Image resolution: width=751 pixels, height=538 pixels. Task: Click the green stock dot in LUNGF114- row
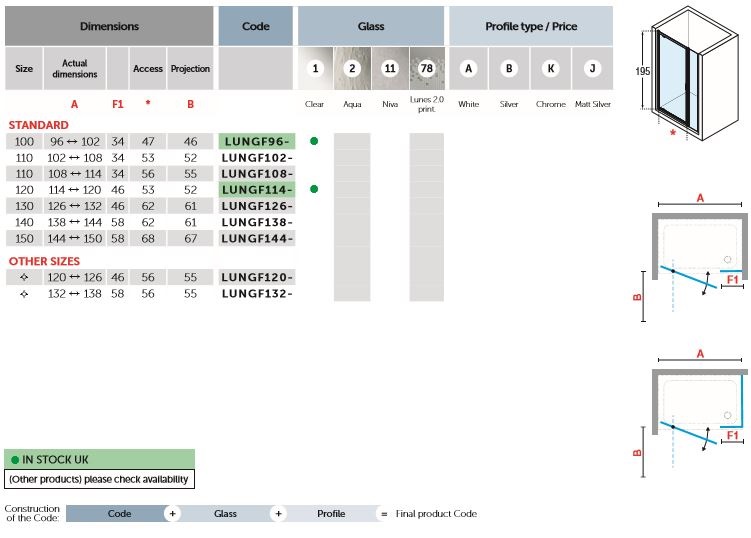314,189
